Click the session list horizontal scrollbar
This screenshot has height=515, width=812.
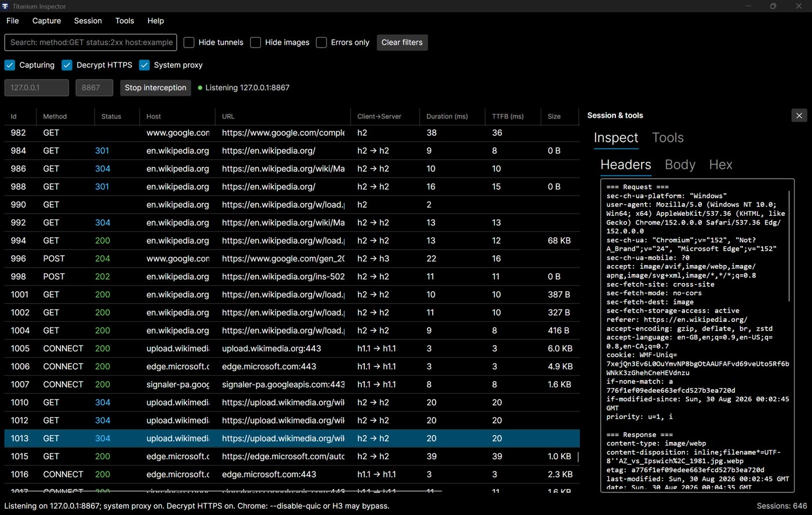click(223, 491)
